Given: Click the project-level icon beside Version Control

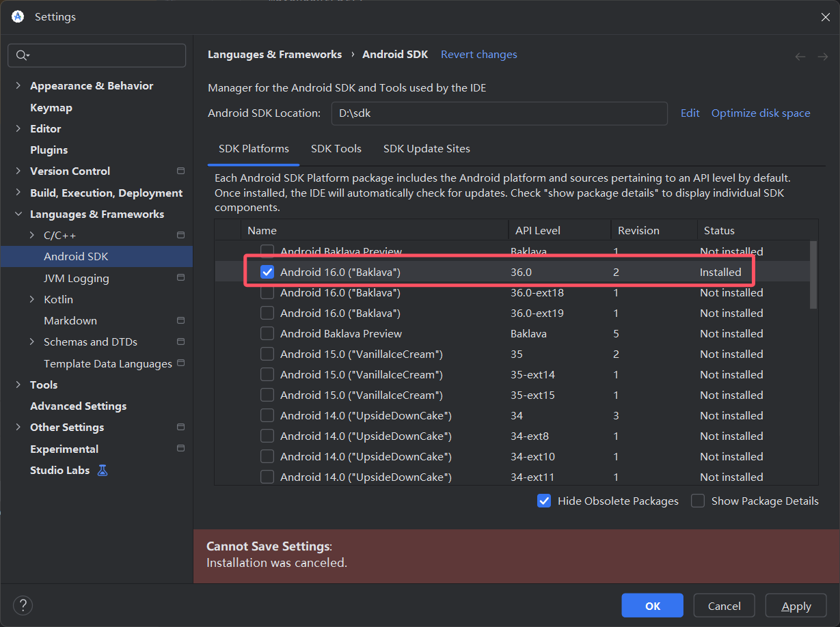Looking at the screenshot, I should pyautogui.click(x=180, y=171).
